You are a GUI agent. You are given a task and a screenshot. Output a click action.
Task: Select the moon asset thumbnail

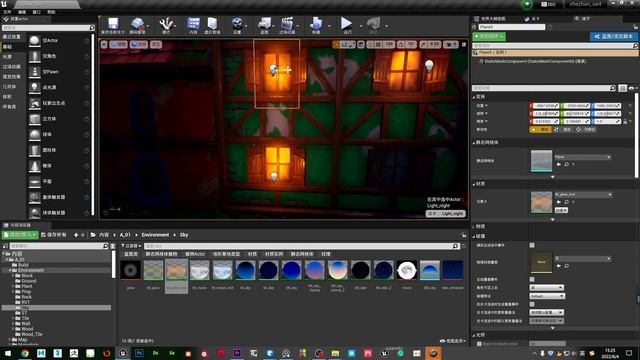407,270
